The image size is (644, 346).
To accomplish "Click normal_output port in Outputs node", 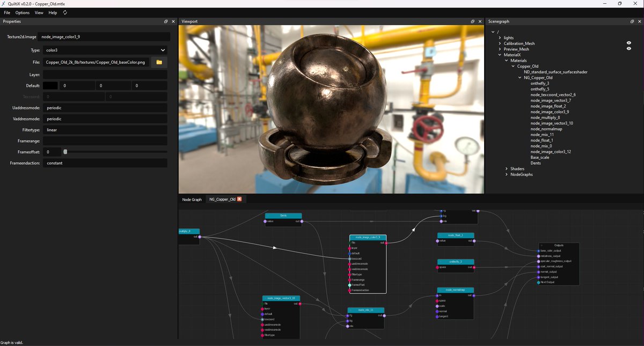I will pos(538,271).
